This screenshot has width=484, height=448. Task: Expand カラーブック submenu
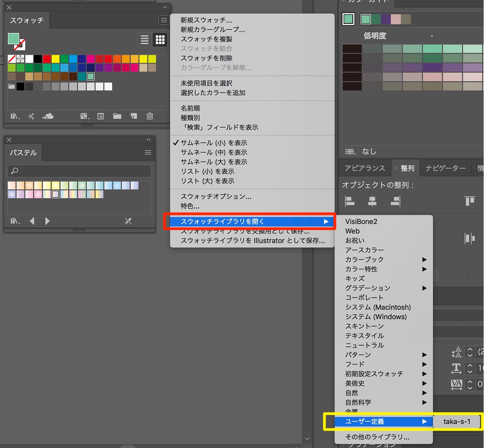(x=384, y=259)
